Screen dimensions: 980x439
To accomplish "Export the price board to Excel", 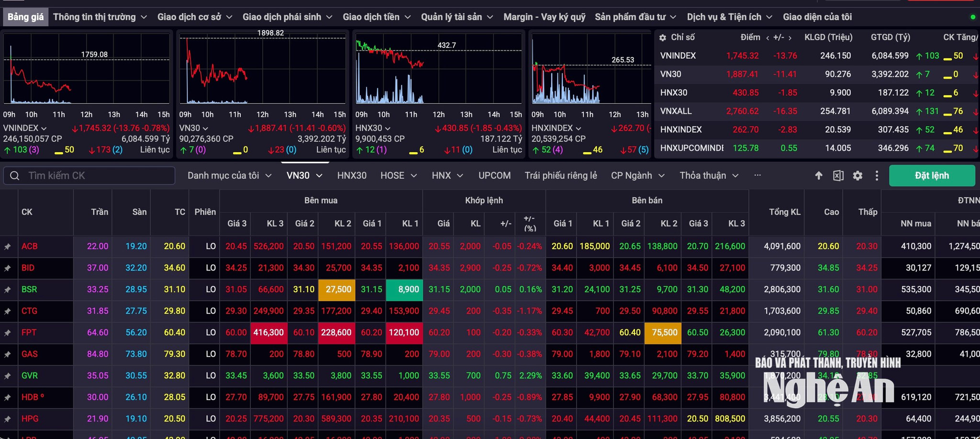I will [x=838, y=176].
